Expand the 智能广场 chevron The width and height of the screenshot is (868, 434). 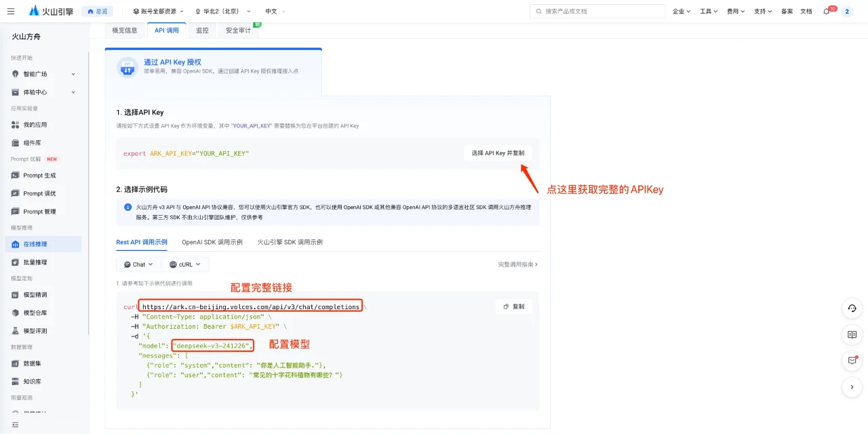(x=73, y=74)
